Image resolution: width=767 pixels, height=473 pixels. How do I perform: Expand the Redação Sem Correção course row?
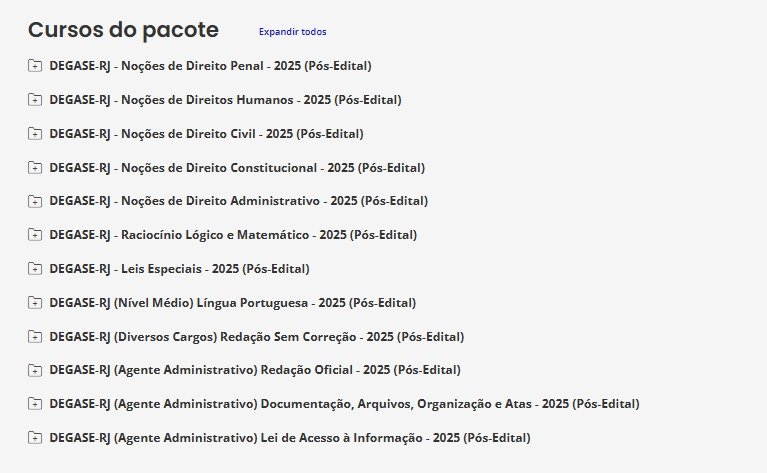[256, 337]
